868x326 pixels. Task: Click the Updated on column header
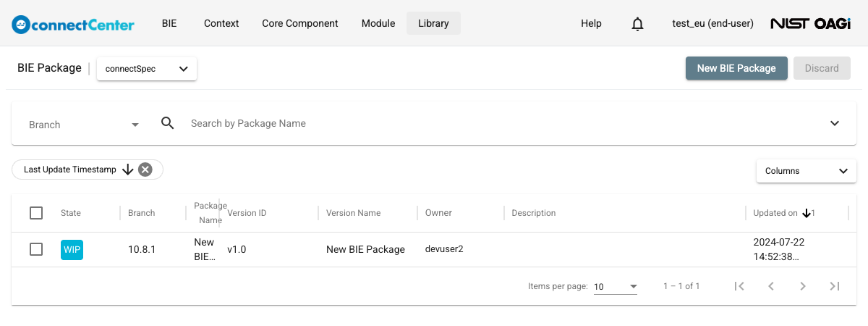coord(775,213)
